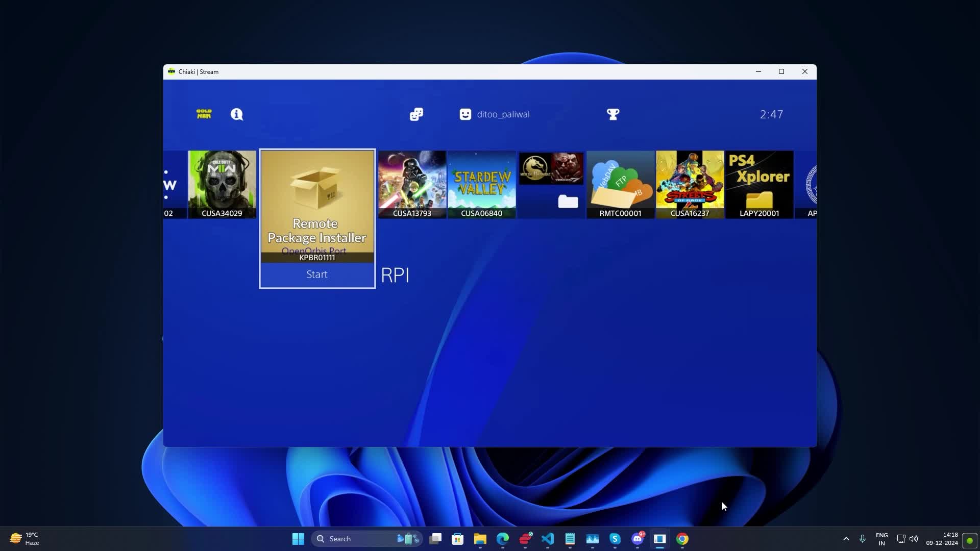Viewport: 980px width, 551px height.
Task: Open the Mortal Kombat game folder
Action: 551,185
